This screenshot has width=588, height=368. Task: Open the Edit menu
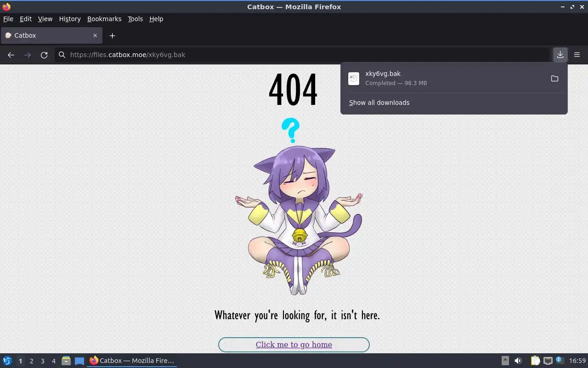point(26,19)
